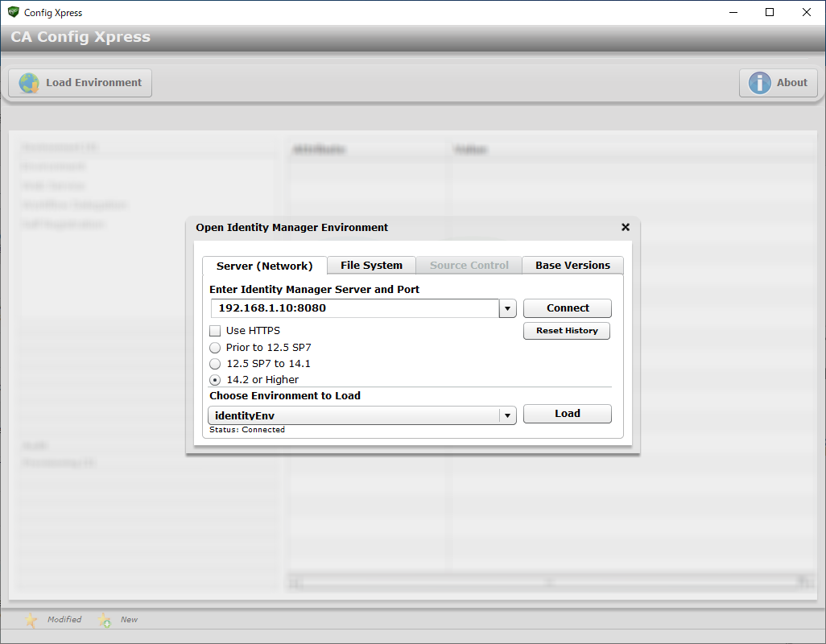Open the server address history dropdown arrow
Screen dimensions: 826x644
[507, 308]
